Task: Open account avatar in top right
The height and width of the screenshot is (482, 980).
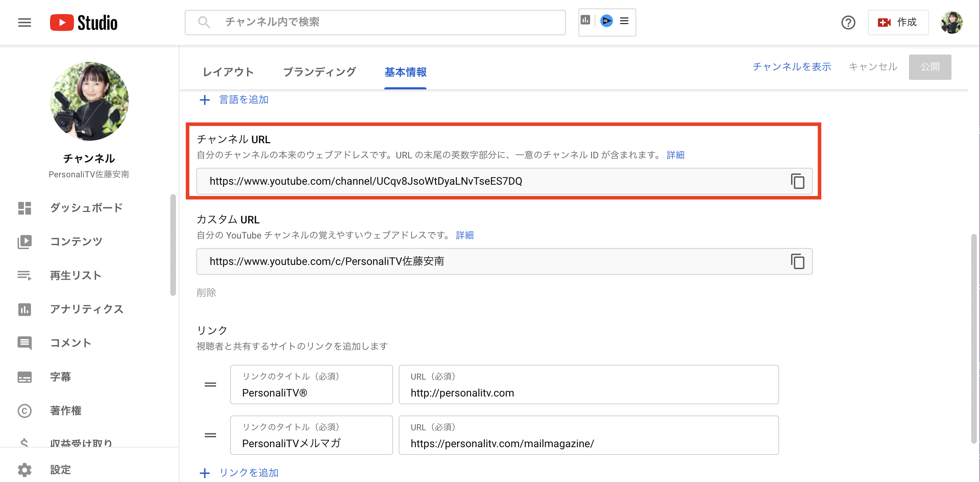Action: pos(952,23)
